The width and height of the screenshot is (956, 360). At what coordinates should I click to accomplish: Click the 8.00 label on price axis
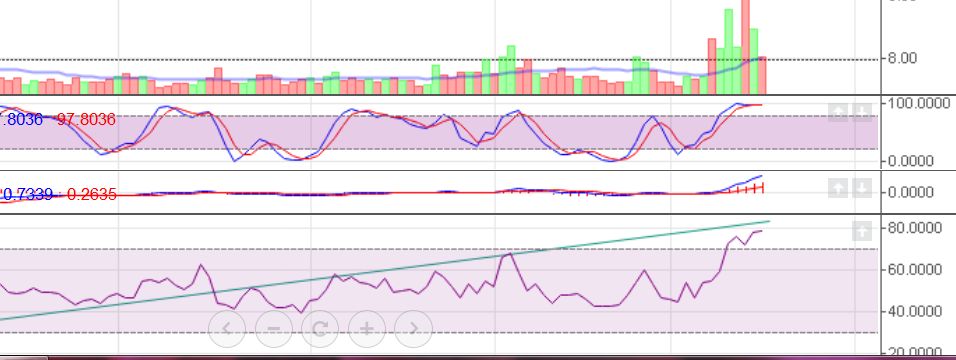[902, 59]
